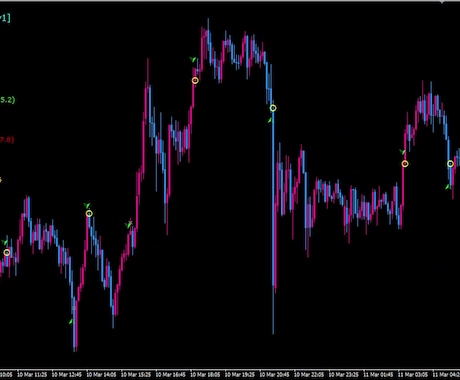Click the '10 Mar 14:05' time axis label

(101, 375)
